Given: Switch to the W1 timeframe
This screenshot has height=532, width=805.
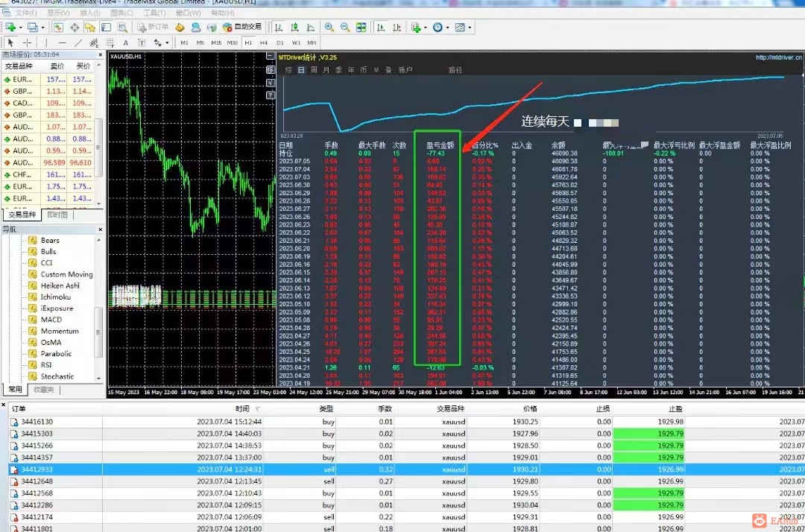Looking at the screenshot, I should click(x=296, y=42).
